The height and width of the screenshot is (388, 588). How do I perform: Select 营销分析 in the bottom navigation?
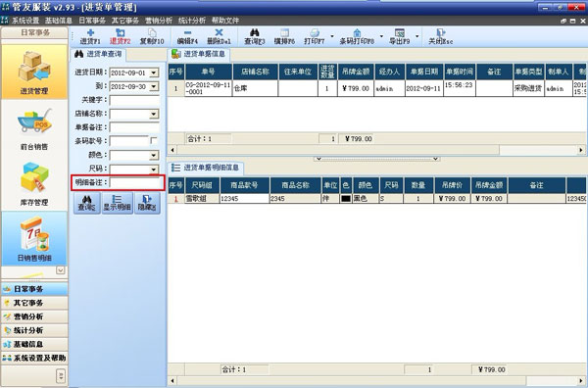click(34, 316)
